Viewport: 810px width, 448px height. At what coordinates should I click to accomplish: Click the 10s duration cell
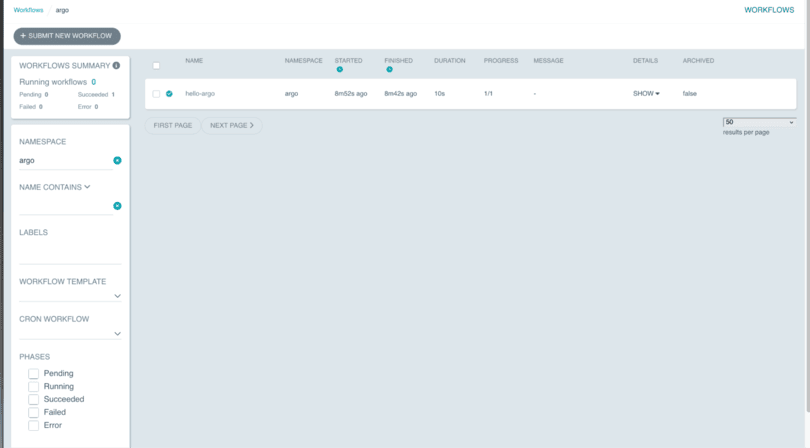click(x=440, y=94)
